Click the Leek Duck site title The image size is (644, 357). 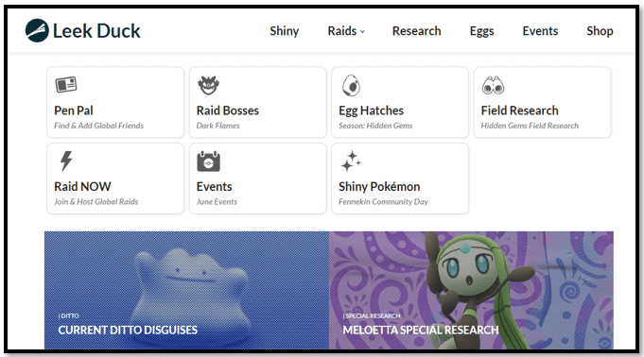click(96, 31)
